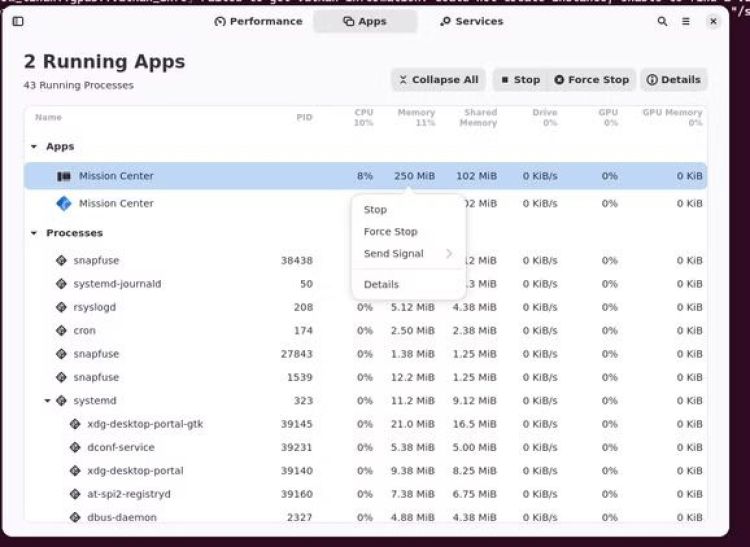Toggle the sidebar panel icon

18,21
